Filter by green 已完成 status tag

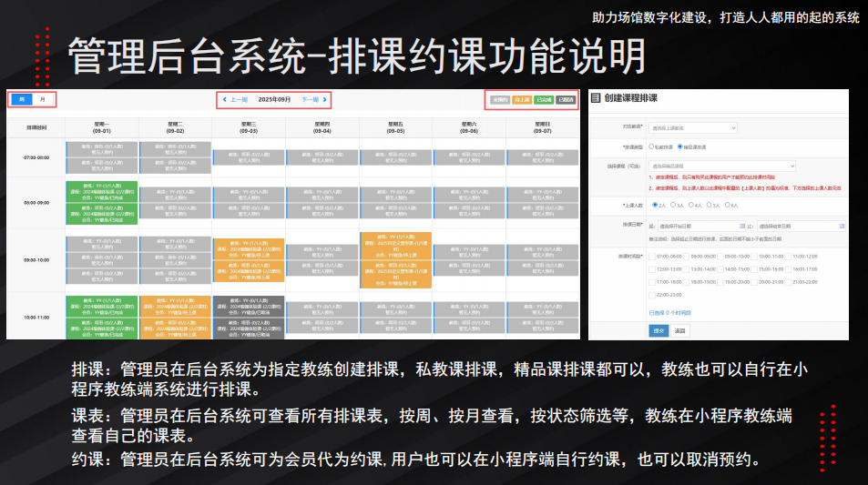pyautogui.click(x=544, y=99)
